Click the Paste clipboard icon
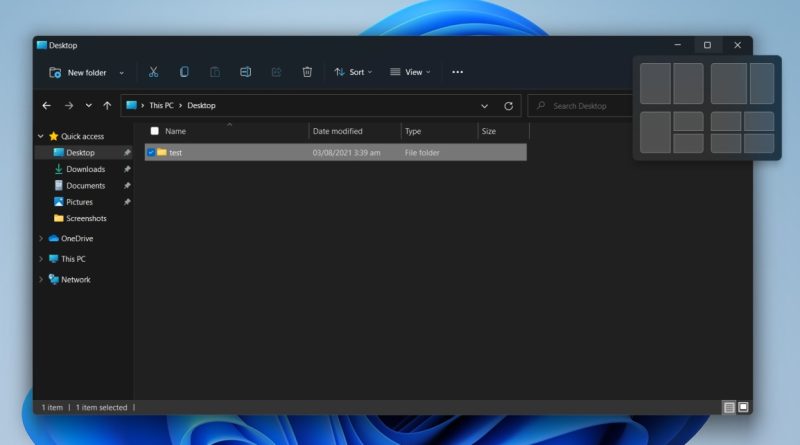The width and height of the screenshot is (800, 445). (215, 72)
